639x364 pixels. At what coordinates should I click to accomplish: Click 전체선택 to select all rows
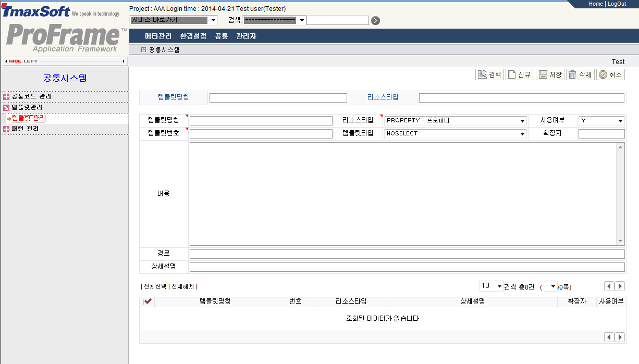pyautogui.click(x=155, y=286)
